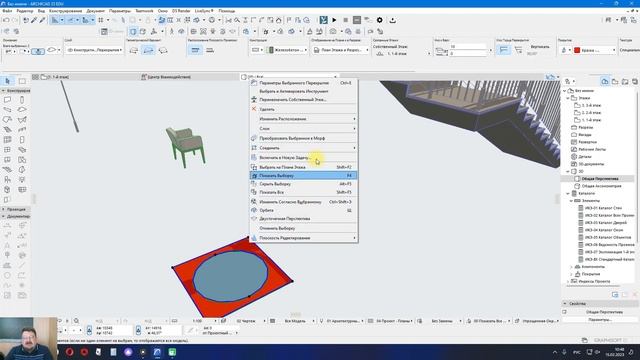Click the Project Map icon in the navigator
640x360 pixels.
coord(604,81)
